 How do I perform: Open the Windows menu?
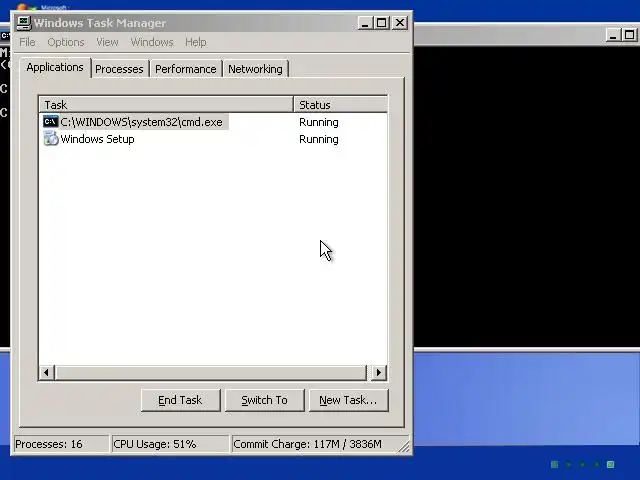click(x=151, y=42)
